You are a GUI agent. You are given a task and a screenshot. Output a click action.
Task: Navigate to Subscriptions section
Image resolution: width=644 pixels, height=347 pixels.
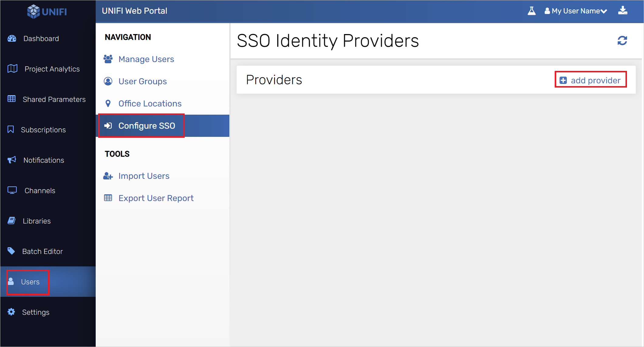[x=43, y=129]
